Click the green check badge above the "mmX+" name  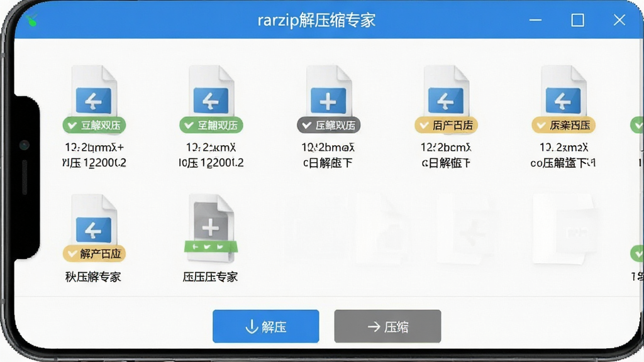[94, 125]
